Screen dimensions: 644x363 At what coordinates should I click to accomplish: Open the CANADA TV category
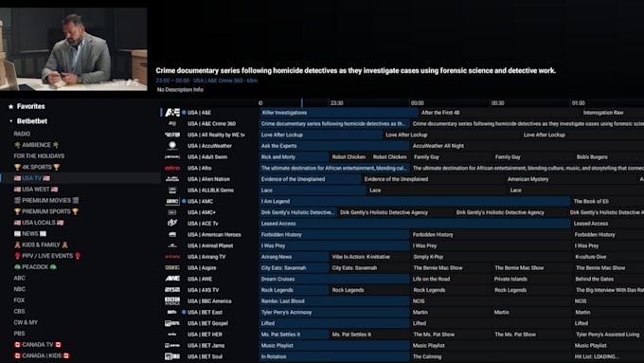click(38, 344)
